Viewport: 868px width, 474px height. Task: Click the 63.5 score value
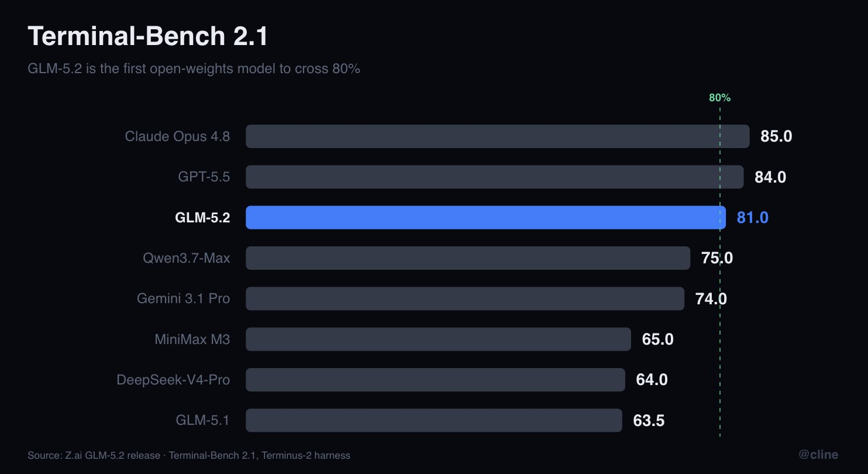pyautogui.click(x=649, y=420)
